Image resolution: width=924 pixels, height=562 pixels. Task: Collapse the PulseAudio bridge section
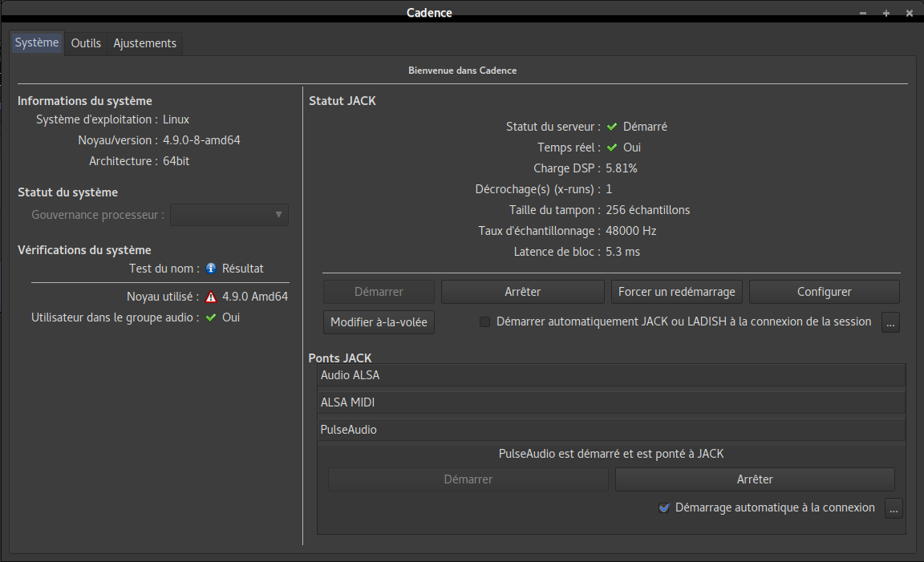click(611, 430)
